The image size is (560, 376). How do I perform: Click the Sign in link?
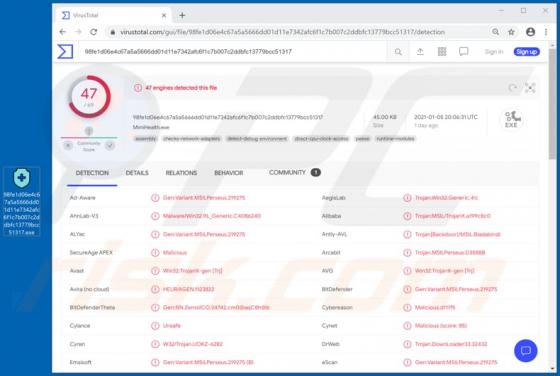click(494, 52)
